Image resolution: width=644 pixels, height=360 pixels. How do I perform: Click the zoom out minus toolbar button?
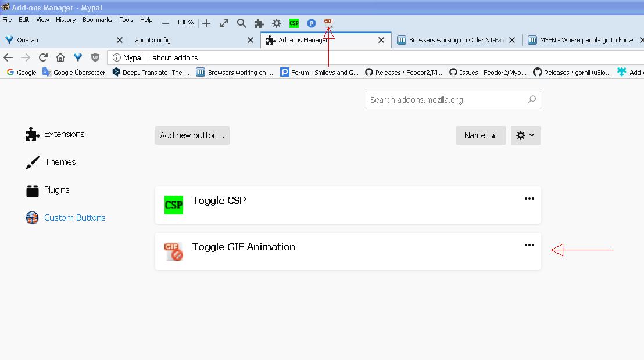pyautogui.click(x=166, y=23)
